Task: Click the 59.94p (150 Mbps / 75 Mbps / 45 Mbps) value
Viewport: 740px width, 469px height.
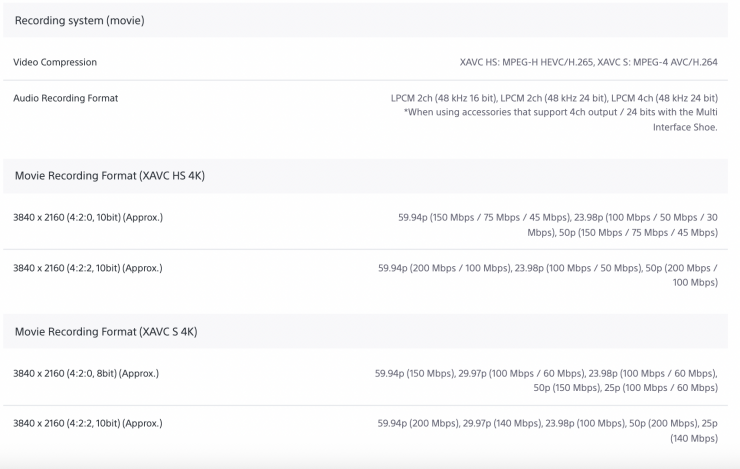Action: click(483, 216)
